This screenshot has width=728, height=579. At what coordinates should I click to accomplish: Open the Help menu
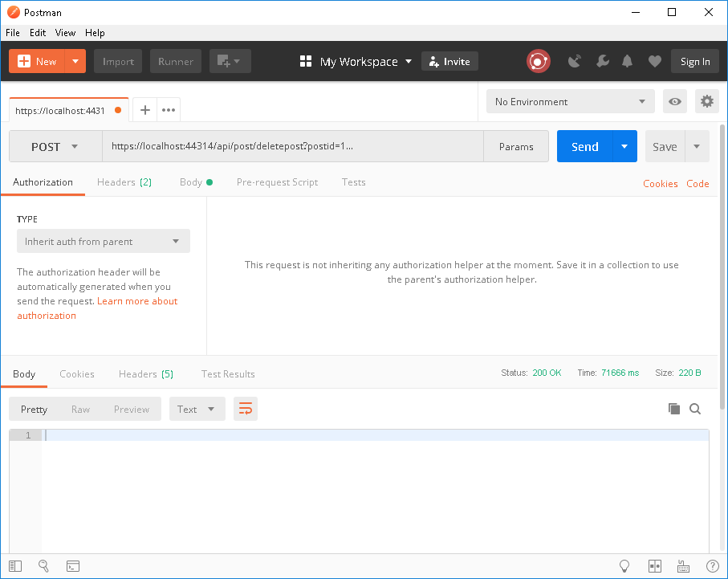coord(95,33)
